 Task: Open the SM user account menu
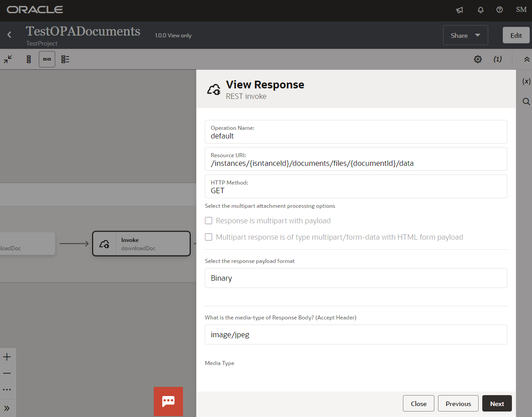[521, 9]
